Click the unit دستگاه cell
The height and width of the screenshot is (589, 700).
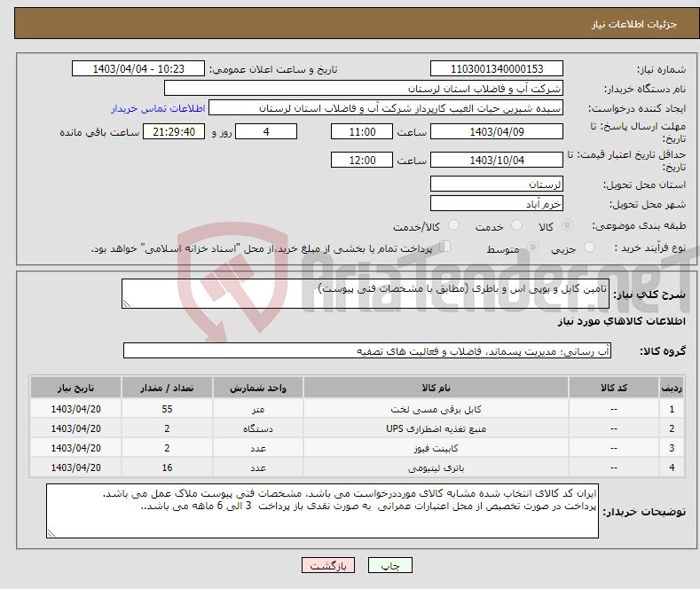point(258,428)
